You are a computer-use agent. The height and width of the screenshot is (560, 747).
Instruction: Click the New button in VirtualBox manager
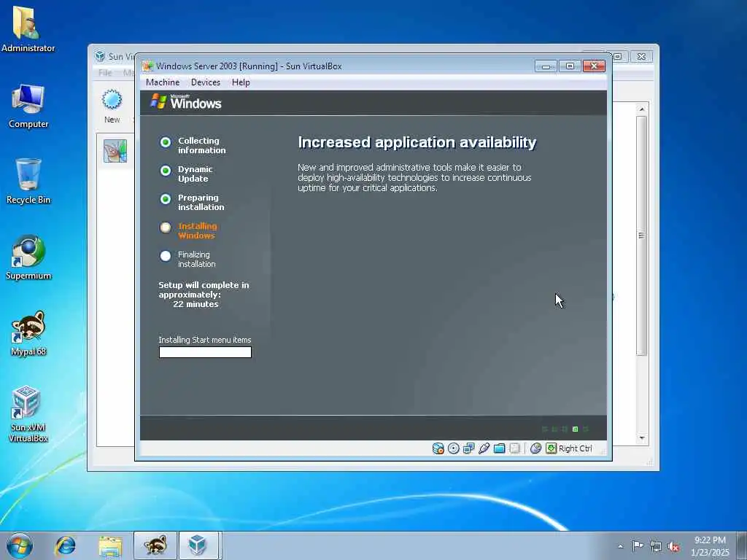coord(112,106)
